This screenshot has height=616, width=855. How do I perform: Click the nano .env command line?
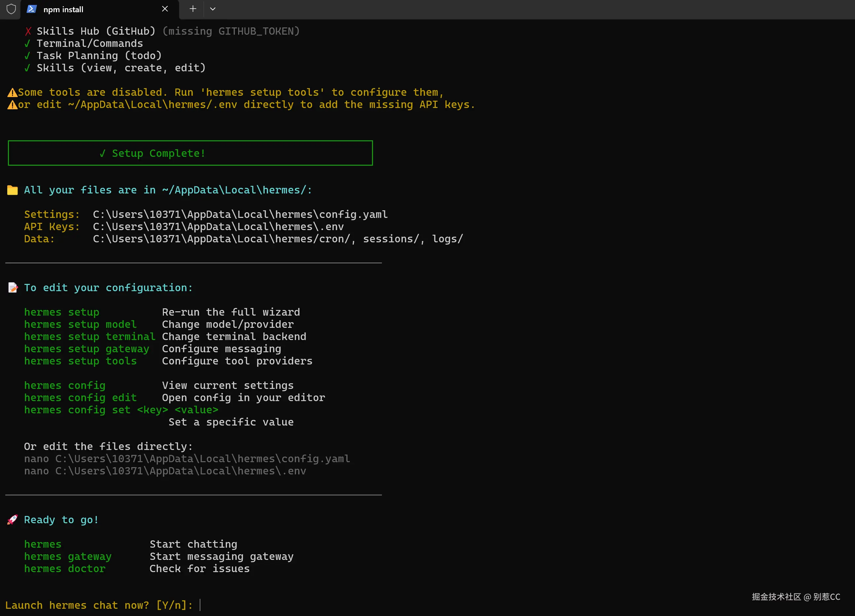(165, 471)
